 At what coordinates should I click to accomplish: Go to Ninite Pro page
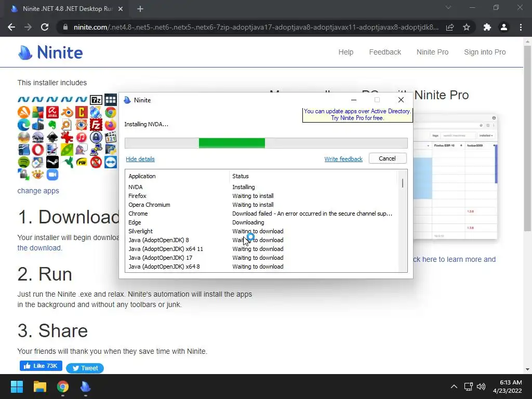pos(432,52)
